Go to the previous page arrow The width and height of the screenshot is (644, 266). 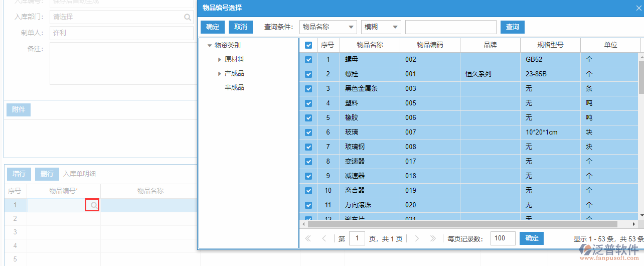pos(325,239)
